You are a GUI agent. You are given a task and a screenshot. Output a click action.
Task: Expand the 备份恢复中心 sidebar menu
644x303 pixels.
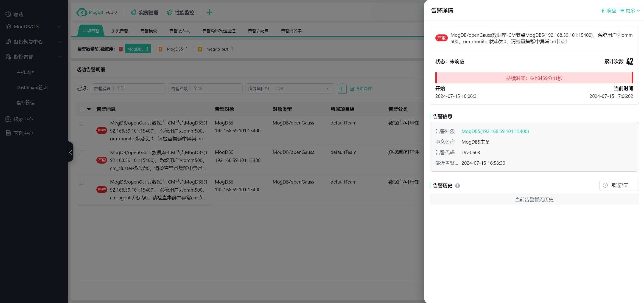point(60,42)
